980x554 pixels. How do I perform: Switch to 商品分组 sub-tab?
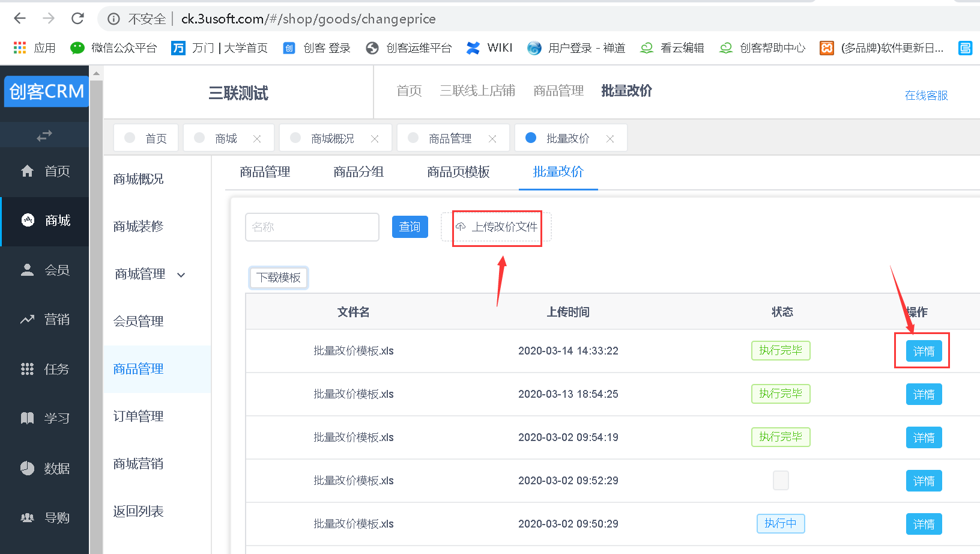click(x=358, y=172)
